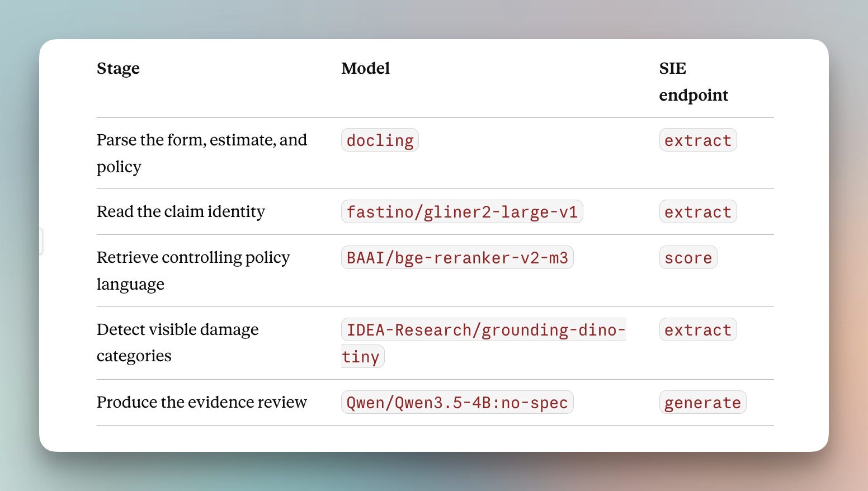Select the docling model code tag
Screen dimensions: 868x491
click(x=380, y=140)
